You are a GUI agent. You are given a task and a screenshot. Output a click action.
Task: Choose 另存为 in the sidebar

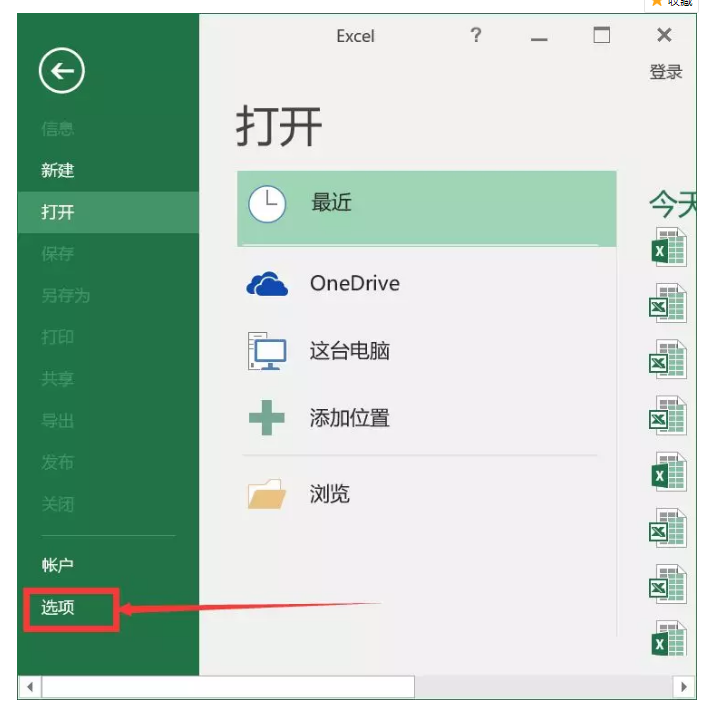66,295
